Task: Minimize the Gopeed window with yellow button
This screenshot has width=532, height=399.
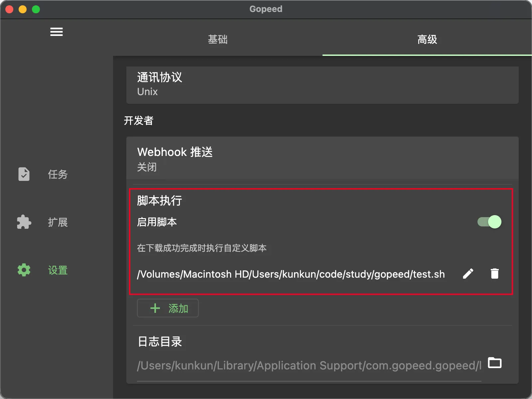Action: tap(23, 9)
